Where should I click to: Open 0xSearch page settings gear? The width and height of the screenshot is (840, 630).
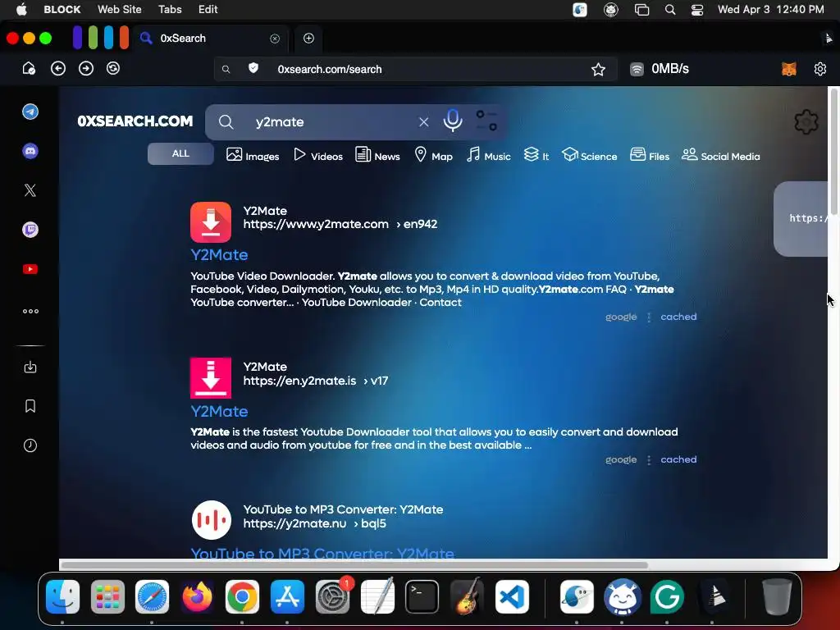tap(806, 122)
